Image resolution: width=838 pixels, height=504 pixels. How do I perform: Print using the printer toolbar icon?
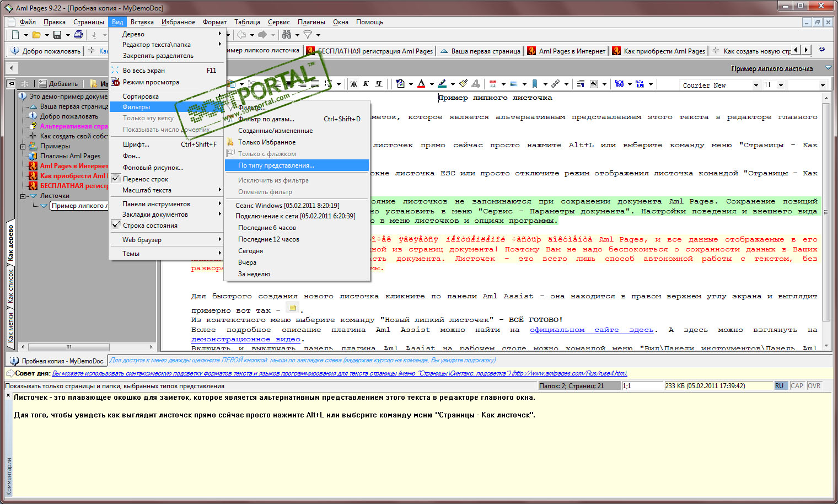[x=78, y=35]
